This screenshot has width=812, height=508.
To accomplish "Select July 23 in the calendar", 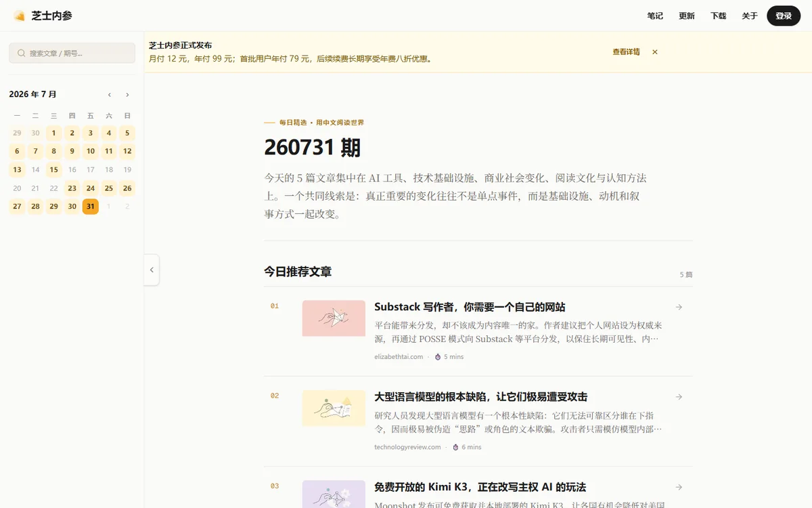I will pos(72,188).
